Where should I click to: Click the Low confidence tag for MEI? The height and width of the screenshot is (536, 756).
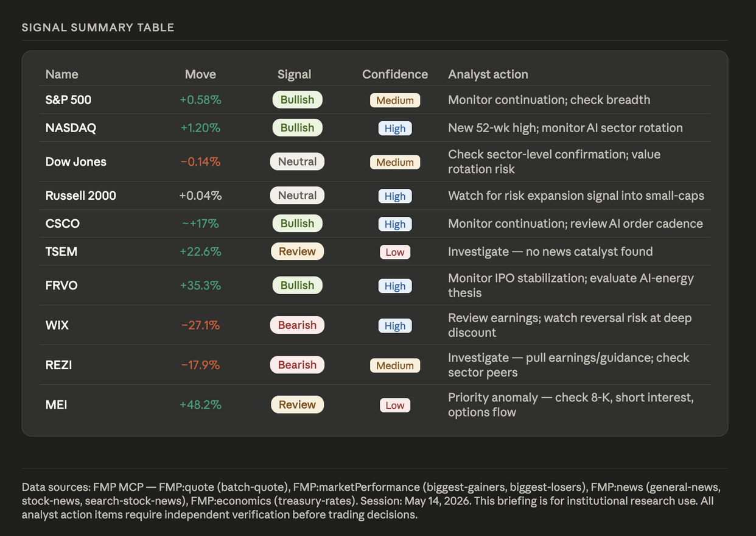[394, 405]
